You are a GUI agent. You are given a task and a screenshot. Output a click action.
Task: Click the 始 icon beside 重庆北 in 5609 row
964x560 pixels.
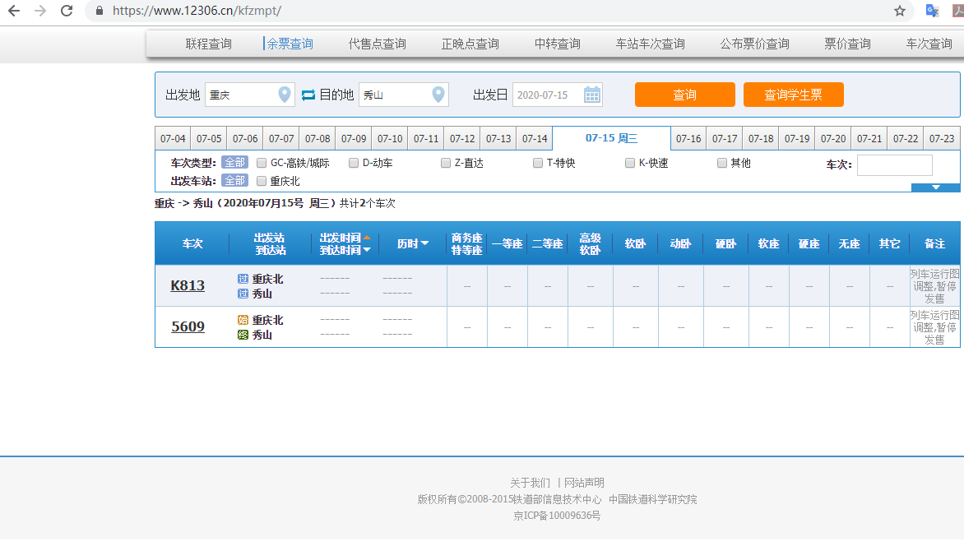(243, 320)
